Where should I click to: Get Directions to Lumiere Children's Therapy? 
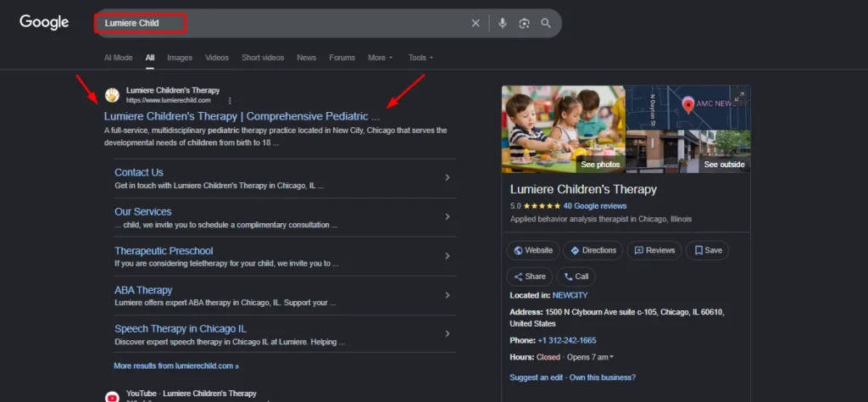(x=593, y=250)
